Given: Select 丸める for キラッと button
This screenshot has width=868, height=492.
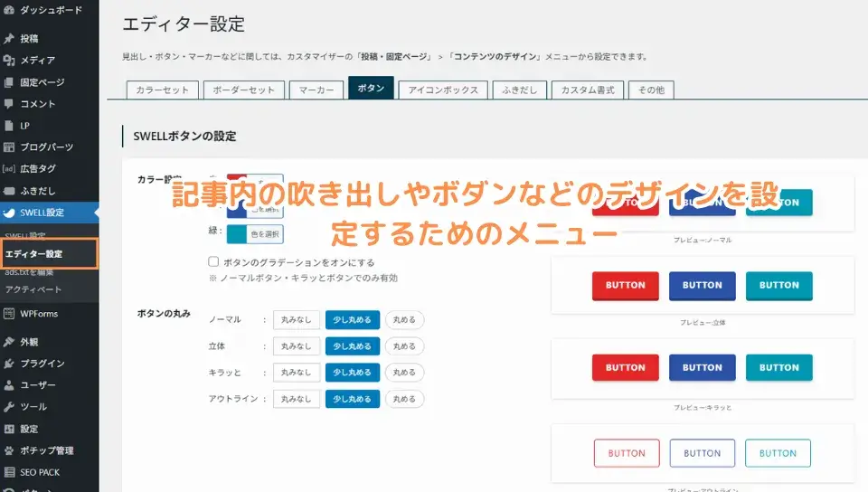Looking at the screenshot, I should click(x=404, y=372).
